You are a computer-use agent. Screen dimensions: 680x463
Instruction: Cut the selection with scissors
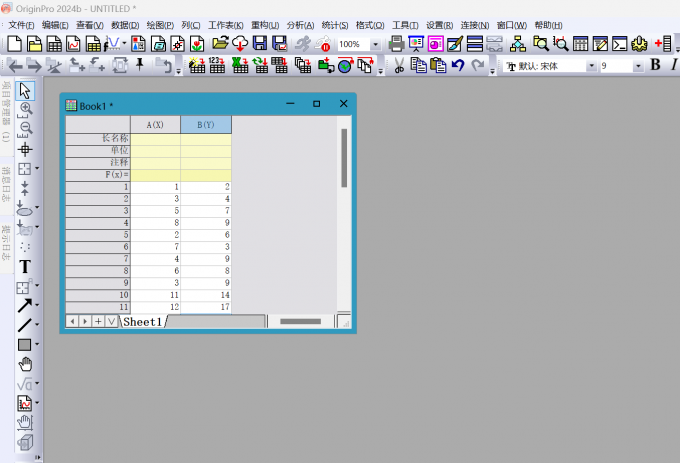(399, 65)
